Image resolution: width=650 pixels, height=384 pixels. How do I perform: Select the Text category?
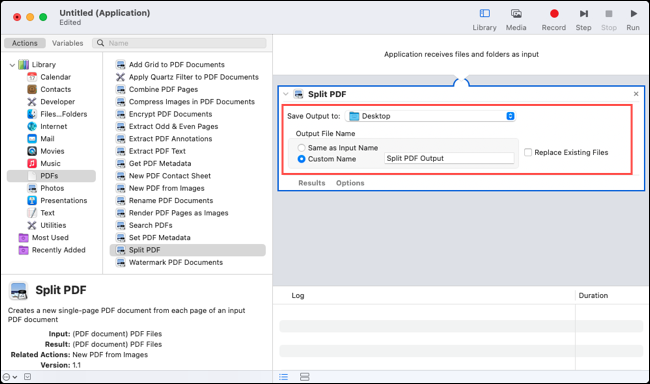(x=47, y=213)
